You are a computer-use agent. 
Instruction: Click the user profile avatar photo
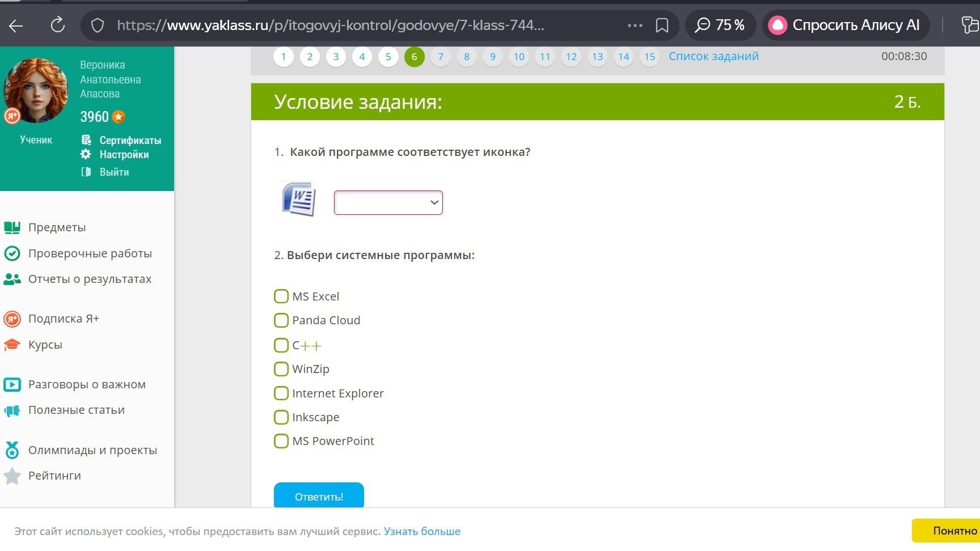tap(36, 91)
